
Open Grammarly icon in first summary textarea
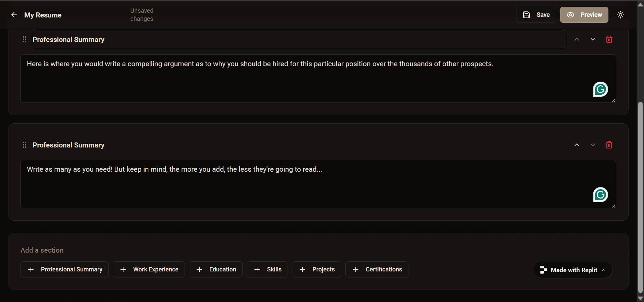pos(600,89)
